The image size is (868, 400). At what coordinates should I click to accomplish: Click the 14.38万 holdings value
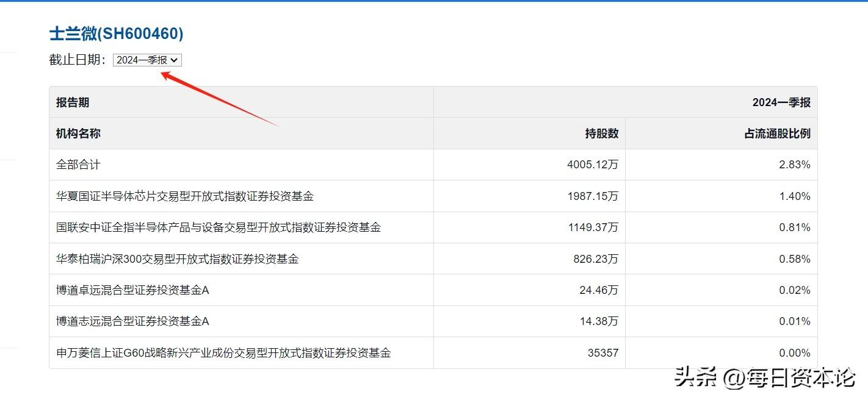coord(599,321)
